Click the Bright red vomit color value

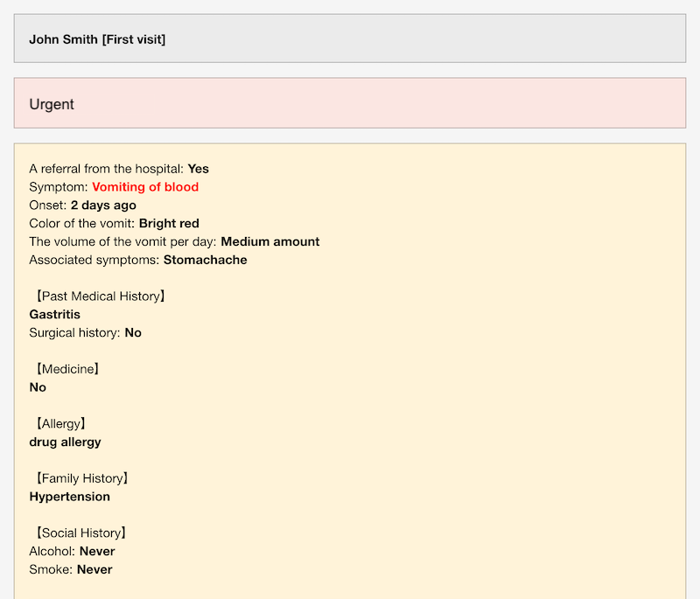pos(169,224)
